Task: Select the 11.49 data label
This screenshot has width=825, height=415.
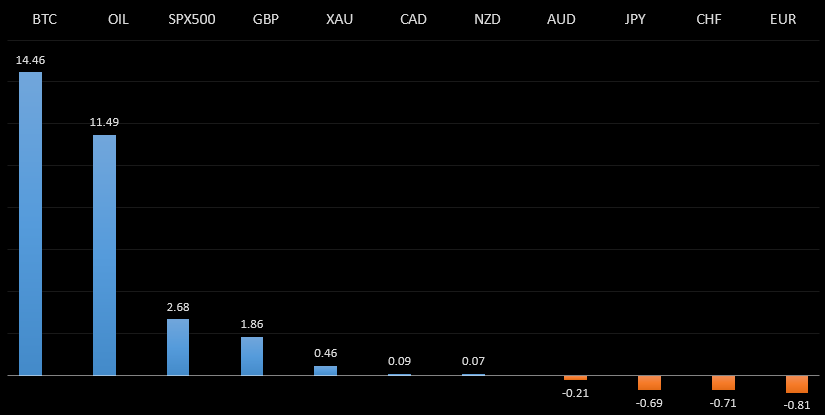Action: click(104, 122)
